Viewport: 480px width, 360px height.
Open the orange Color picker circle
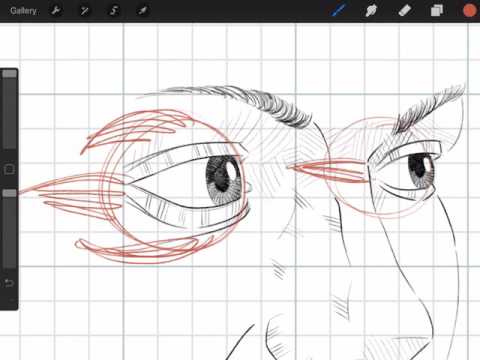click(470, 11)
